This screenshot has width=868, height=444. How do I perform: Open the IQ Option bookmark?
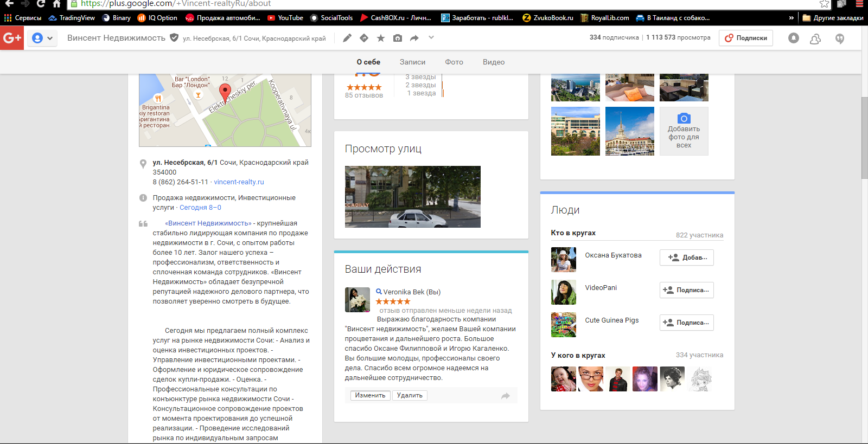[157, 18]
